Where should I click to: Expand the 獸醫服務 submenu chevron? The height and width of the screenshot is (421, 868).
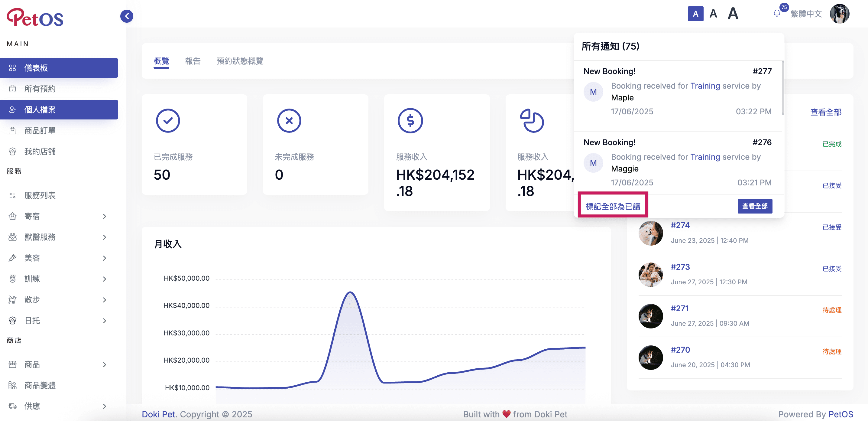(105, 237)
